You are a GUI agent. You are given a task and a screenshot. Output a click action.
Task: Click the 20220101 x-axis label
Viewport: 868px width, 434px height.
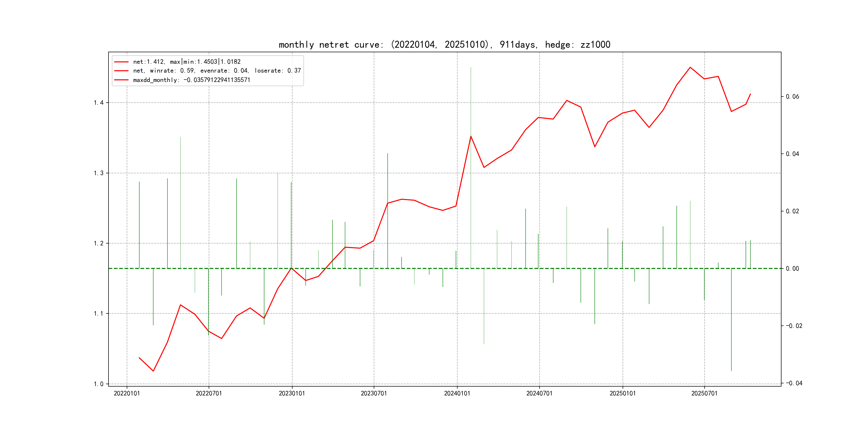[127, 393]
